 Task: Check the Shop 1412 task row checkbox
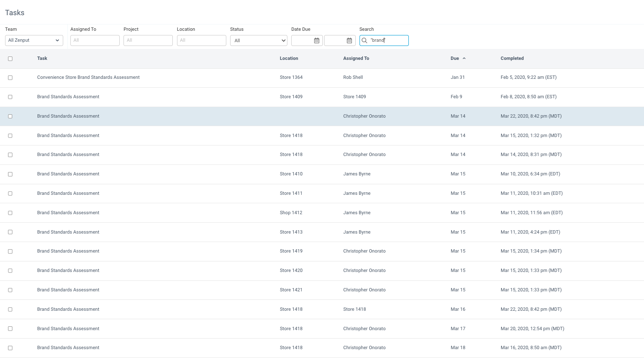[x=10, y=213]
